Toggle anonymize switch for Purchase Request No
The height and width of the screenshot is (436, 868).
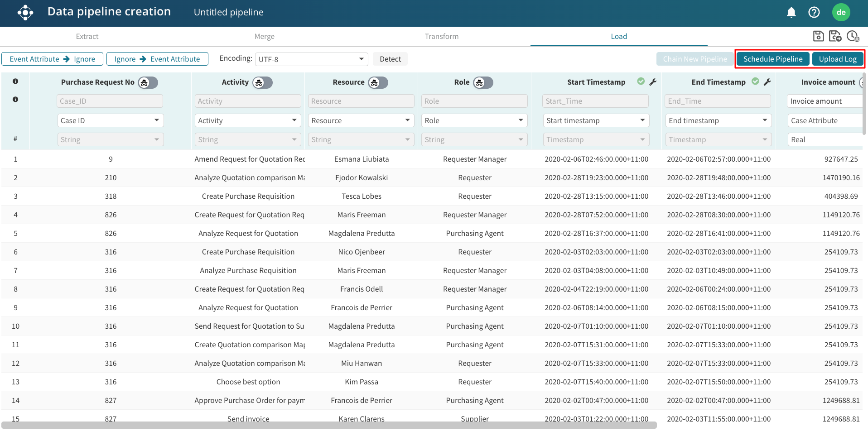pyautogui.click(x=148, y=82)
